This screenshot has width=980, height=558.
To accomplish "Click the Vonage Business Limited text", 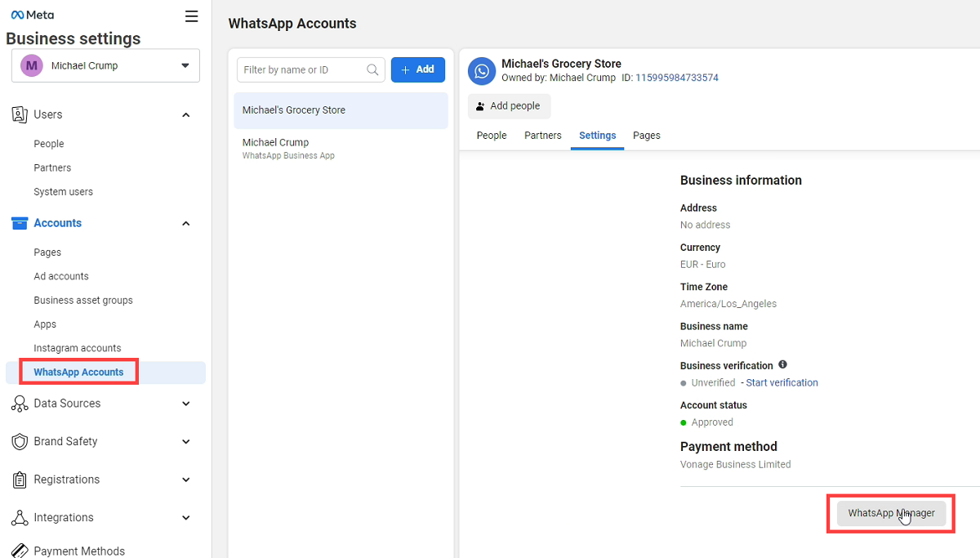I will pos(736,465).
